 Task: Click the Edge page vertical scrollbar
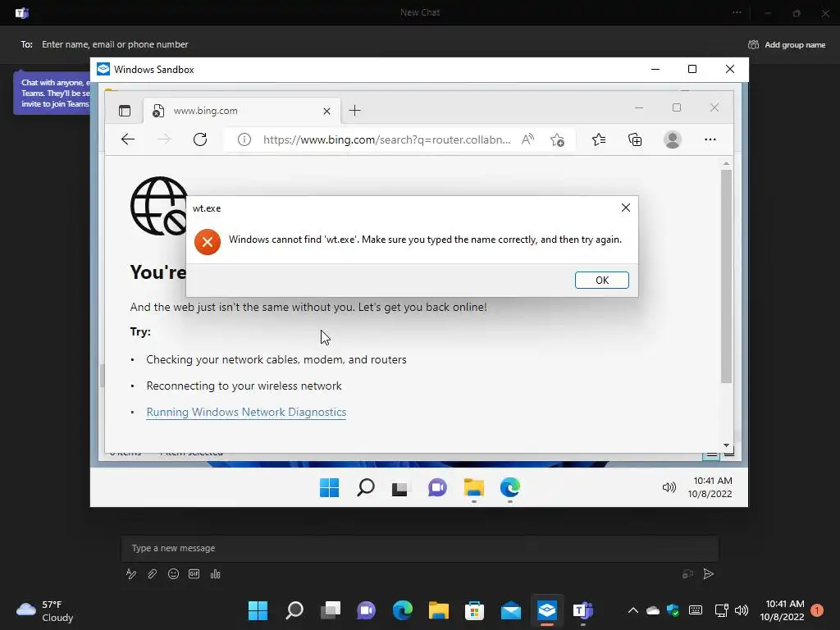(x=727, y=276)
